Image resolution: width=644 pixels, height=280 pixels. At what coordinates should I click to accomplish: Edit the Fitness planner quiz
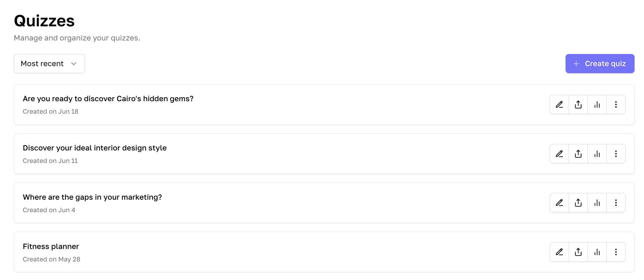(x=559, y=252)
